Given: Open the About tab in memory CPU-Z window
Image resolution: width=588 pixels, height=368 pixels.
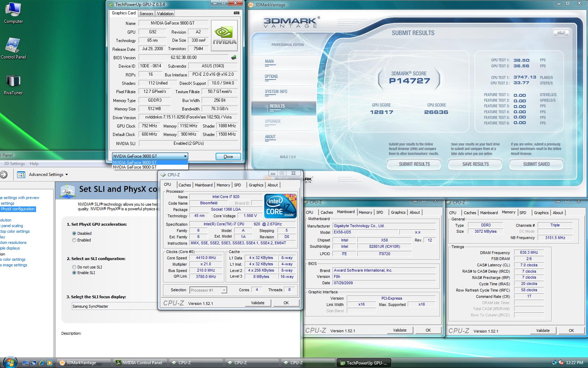Looking at the screenshot, I should click(x=558, y=213).
